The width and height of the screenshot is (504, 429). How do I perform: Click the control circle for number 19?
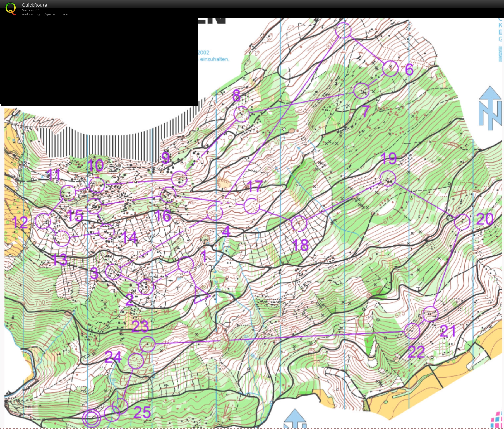tap(388, 178)
